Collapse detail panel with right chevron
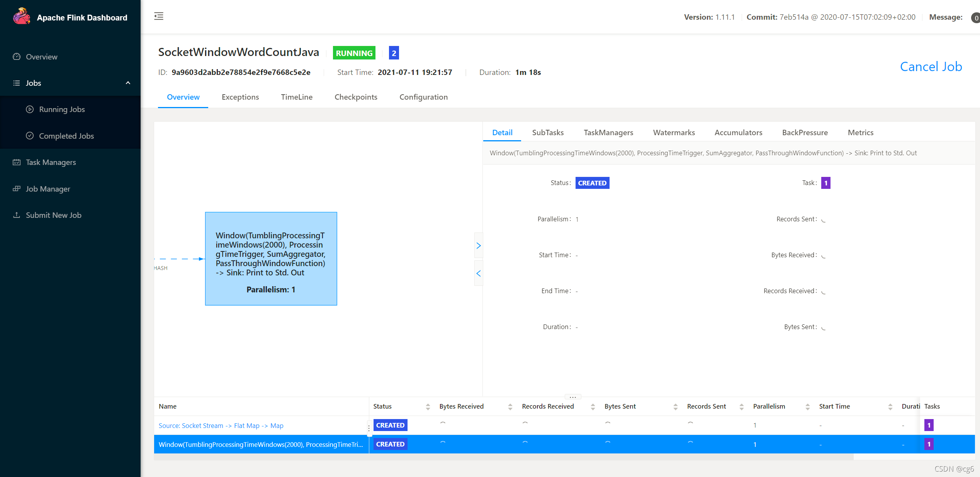980x477 pixels. tap(478, 246)
